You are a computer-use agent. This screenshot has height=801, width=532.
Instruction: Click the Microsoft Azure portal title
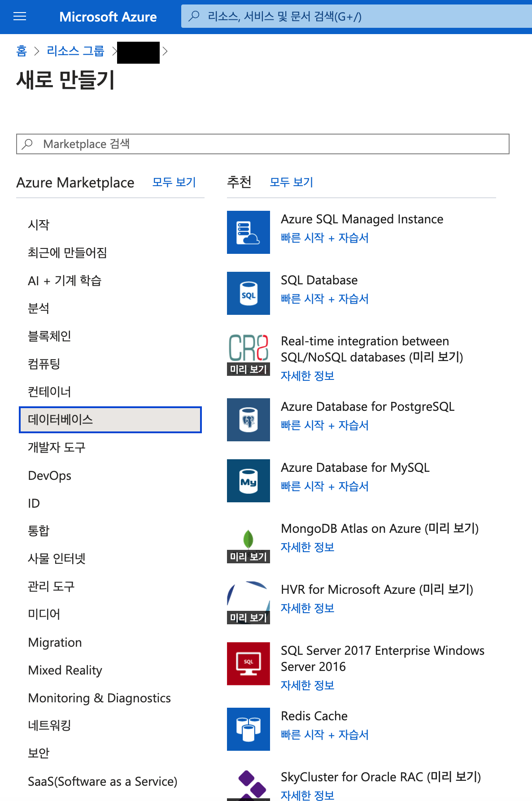(108, 17)
